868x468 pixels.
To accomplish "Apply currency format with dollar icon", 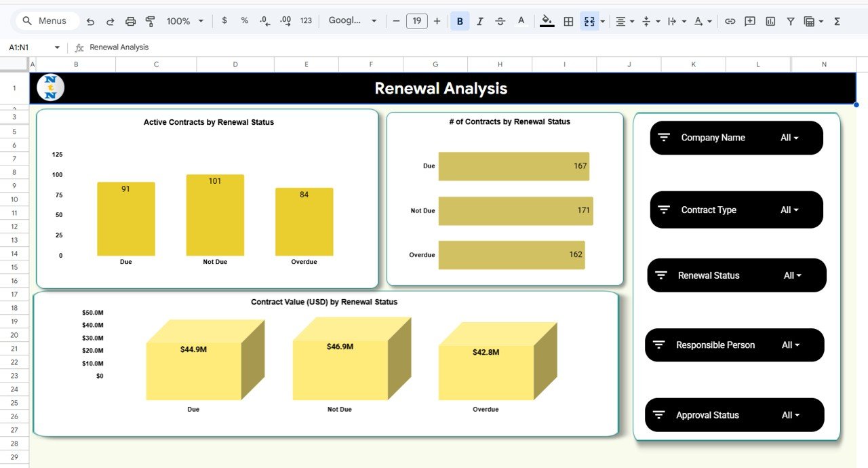I will (x=224, y=21).
